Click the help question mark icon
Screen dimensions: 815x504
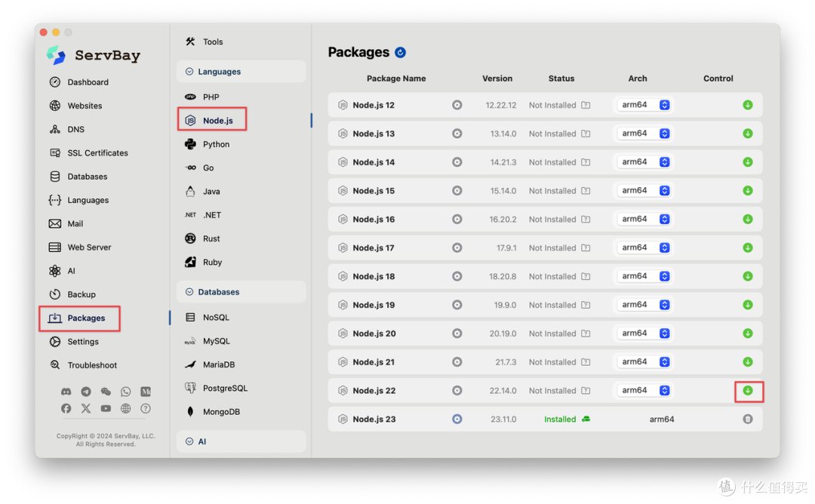point(146,408)
